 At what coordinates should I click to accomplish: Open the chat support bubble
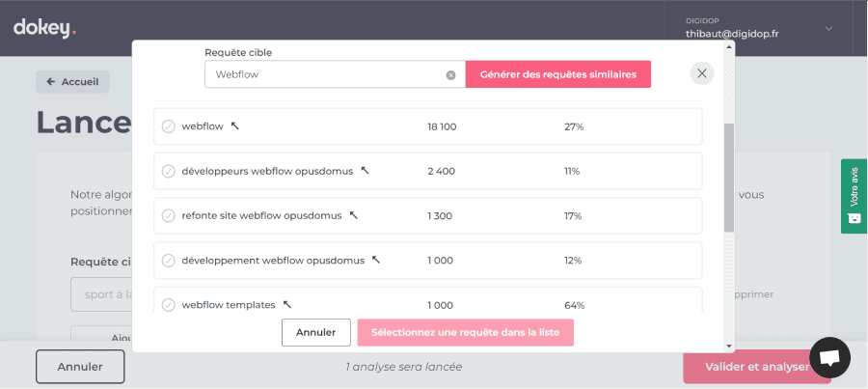[x=829, y=357]
